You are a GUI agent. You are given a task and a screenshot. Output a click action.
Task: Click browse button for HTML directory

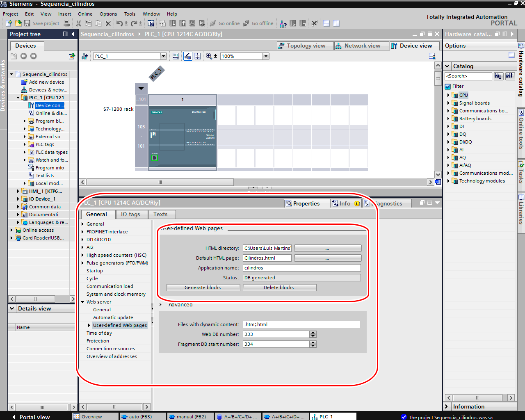328,248
